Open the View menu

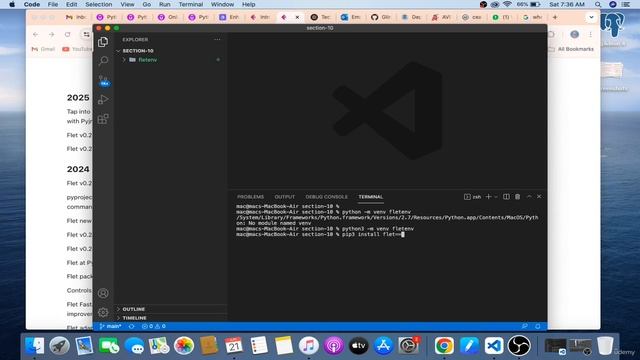[127, 4]
